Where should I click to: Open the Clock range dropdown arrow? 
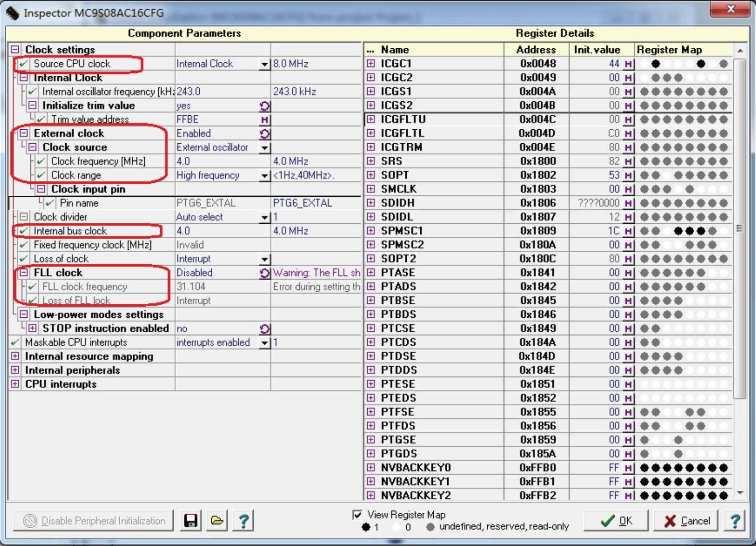tap(264, 176)
